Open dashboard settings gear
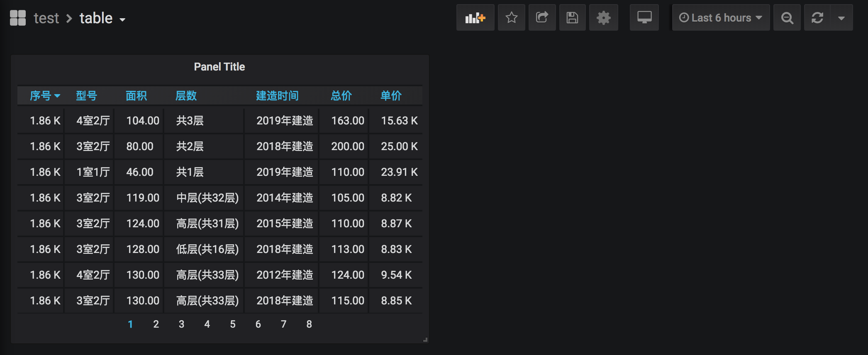The width and height of the screenshot is (868, 355). tap(604, 18)
